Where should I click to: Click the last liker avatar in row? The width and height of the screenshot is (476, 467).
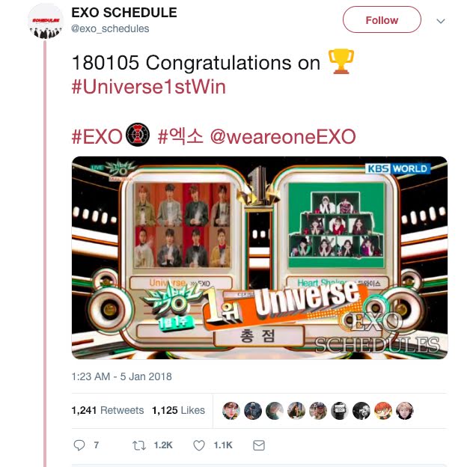[405, 411]
